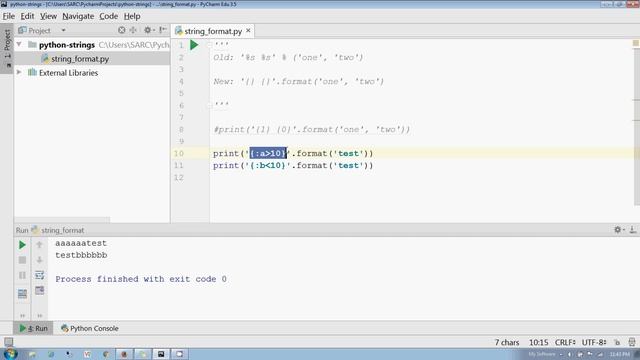Pause output in the Run panel
The width and height of the screenshot is (640, 360).
(x=22, y=275)
